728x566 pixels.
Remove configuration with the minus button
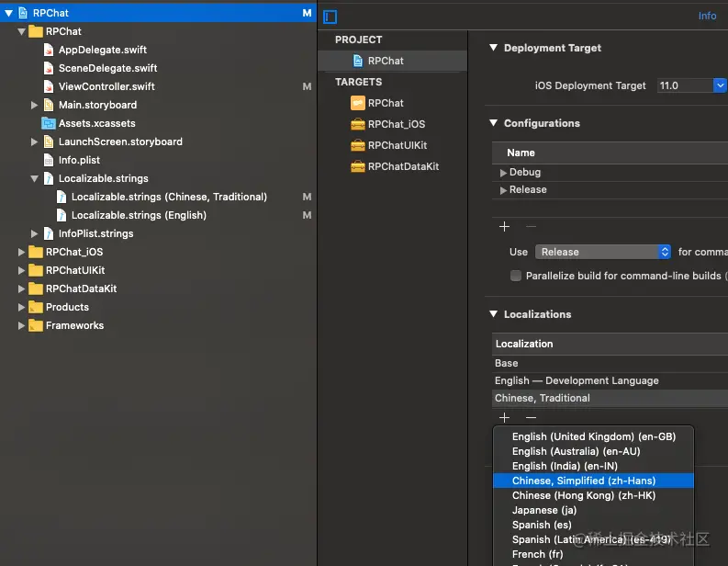coord(531,227)
